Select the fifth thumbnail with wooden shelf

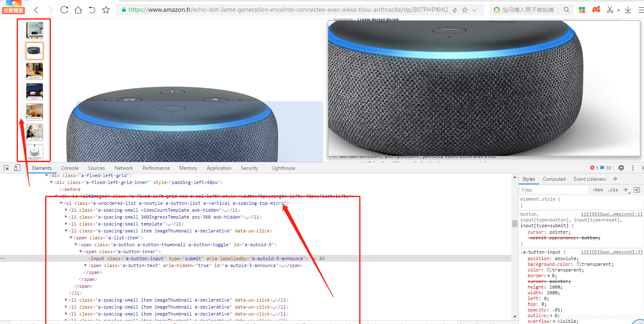35,112
